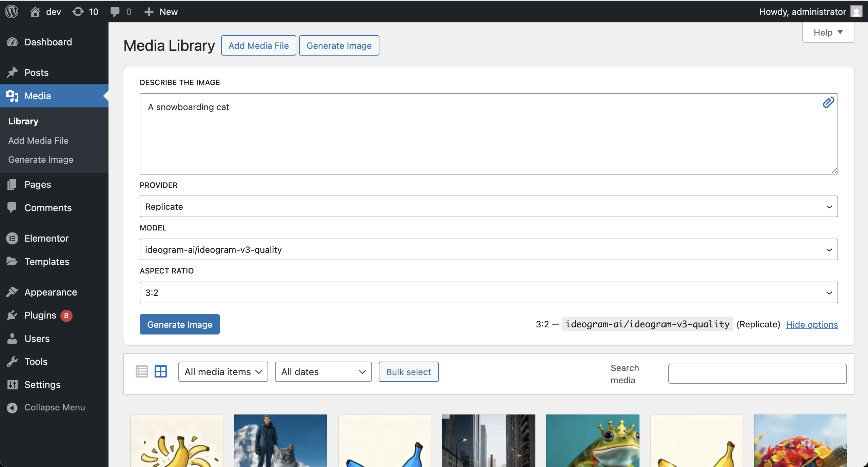Image resolution: width=868 pixels, height=467 pixels.
Task: Open the man with cat thumbnail
Action: [x=281, y=441]
